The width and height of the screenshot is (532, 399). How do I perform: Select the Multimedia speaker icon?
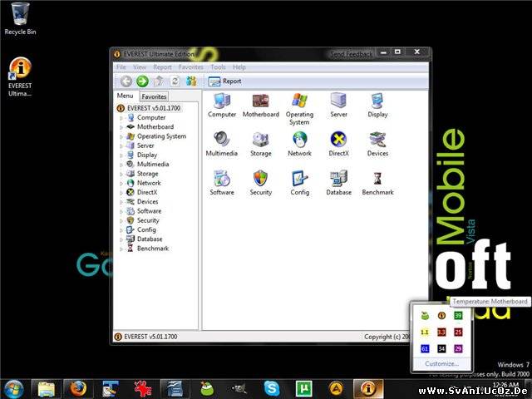coord(222,140)
